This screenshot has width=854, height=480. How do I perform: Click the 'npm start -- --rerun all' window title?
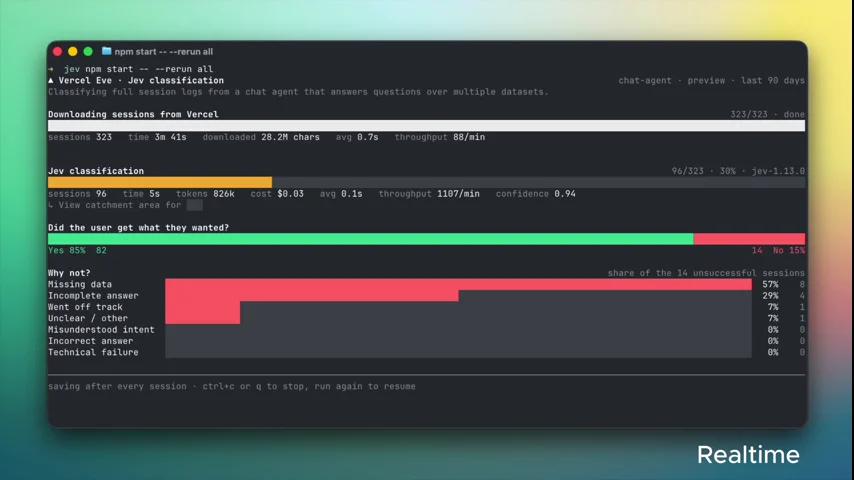pyautogui.click(x=163, y=52)
